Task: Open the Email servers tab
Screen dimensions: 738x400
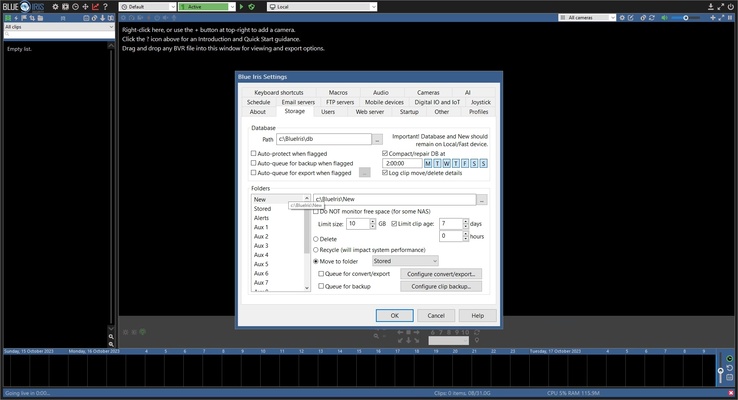Action: point(298,102)
